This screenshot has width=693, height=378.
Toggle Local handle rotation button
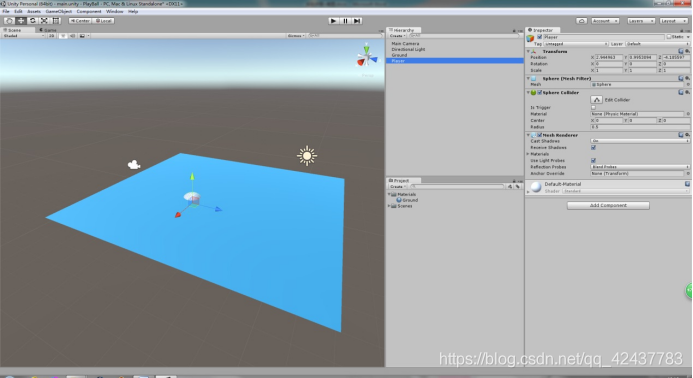[x=103, y=21]
